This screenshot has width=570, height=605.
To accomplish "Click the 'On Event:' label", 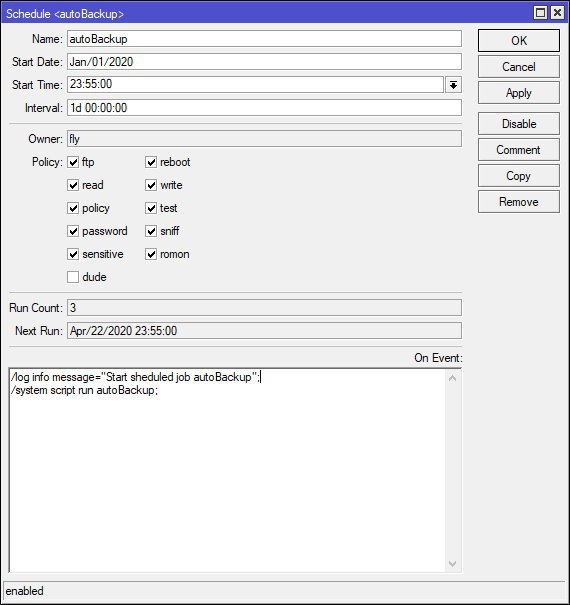I will click(x=438, y=358).
